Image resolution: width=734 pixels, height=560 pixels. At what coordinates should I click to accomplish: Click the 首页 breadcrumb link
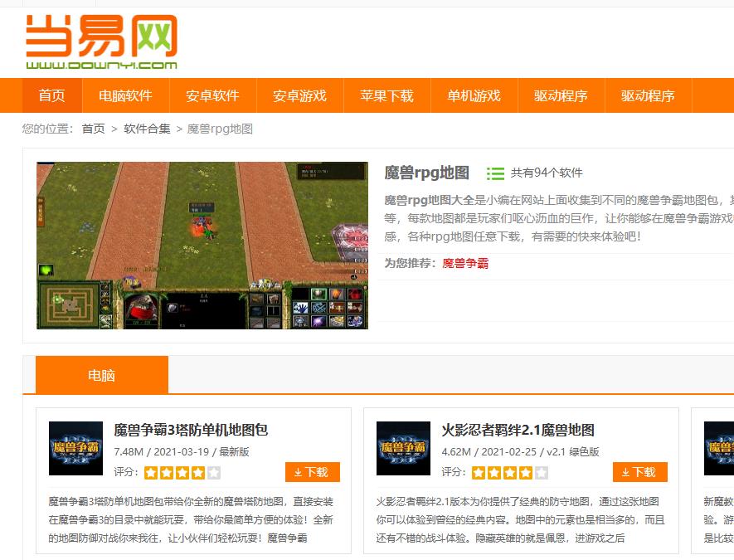pos(93,129)
